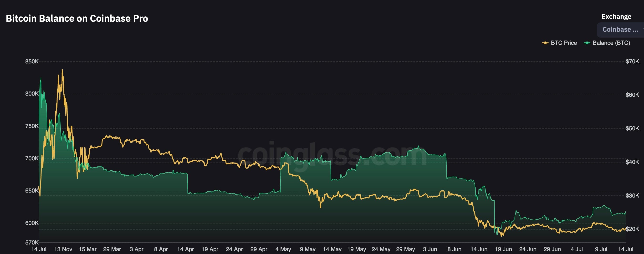Viewport: 644px width, 254px height.
Task: Click the 3 Jun date label
Action: click(430, 249)
